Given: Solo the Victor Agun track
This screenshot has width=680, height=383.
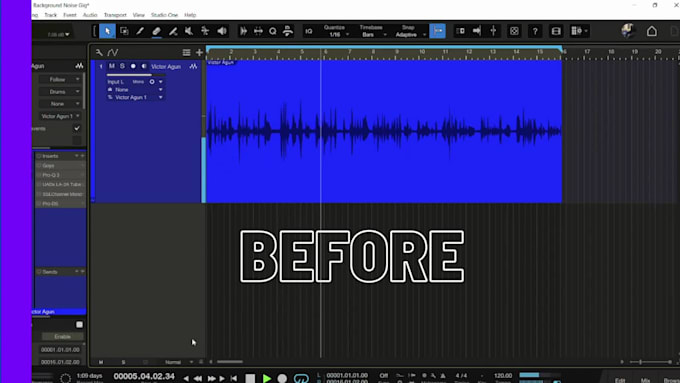Looking at the screenshot, I should [122, 66].
